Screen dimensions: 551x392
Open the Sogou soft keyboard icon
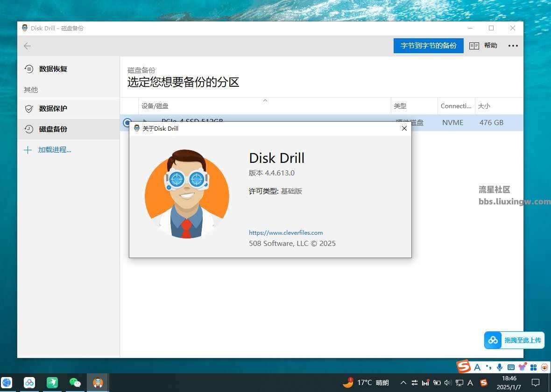[511, 367]
